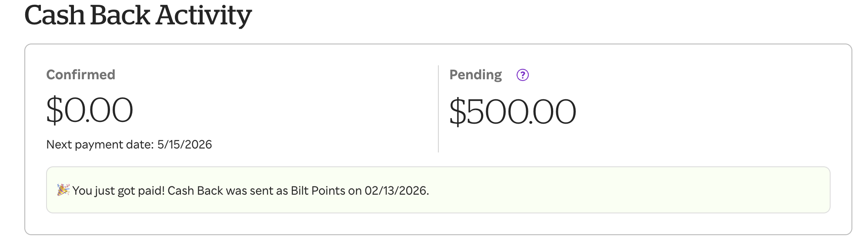Click the dollar sign of $0.00
Viewport: 868px width, 243px height.
click(54, 110)
